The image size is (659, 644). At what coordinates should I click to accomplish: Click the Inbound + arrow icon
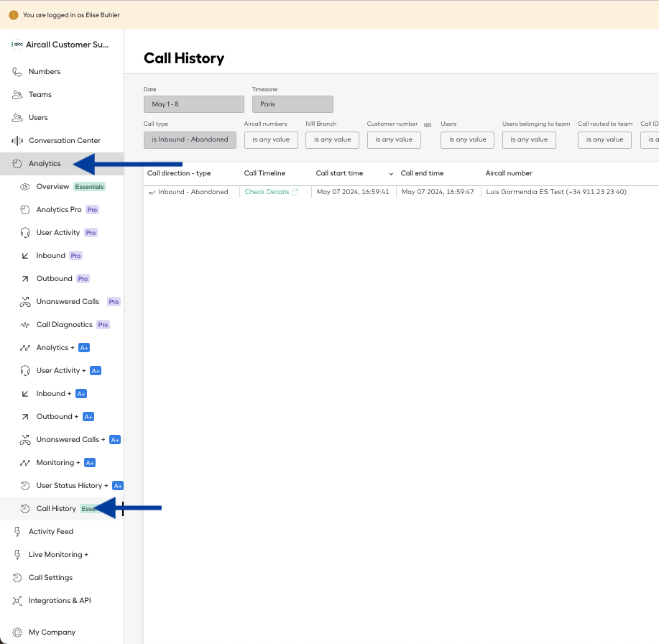(x=25, y=394)
